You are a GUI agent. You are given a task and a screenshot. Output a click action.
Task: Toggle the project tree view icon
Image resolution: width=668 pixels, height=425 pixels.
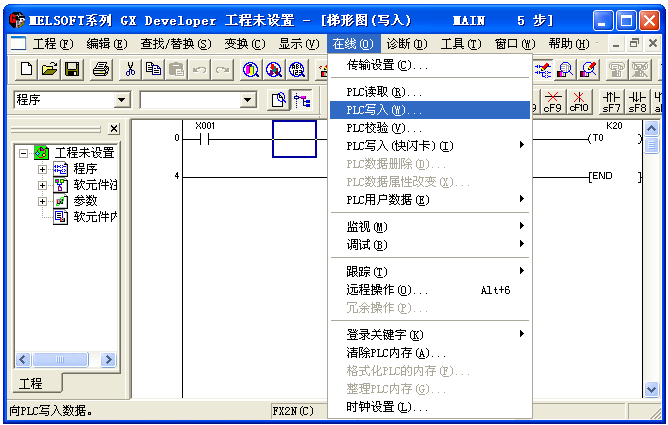click(300, 100)
